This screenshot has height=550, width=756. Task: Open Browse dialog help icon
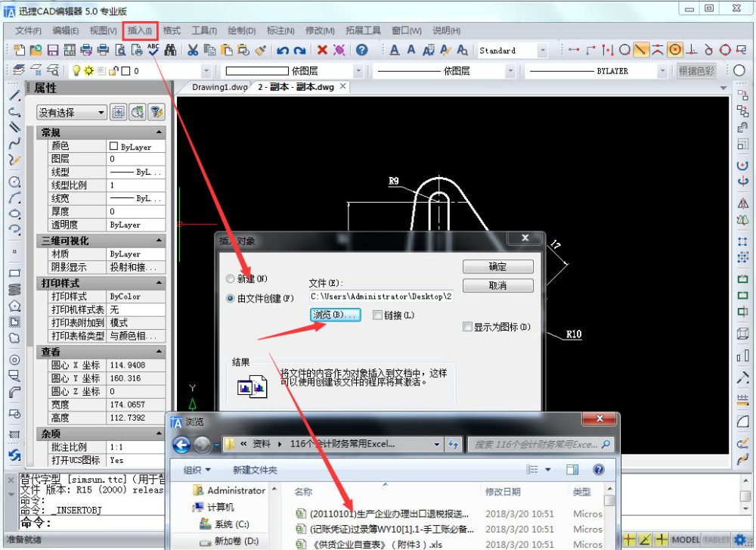[598, 470]
